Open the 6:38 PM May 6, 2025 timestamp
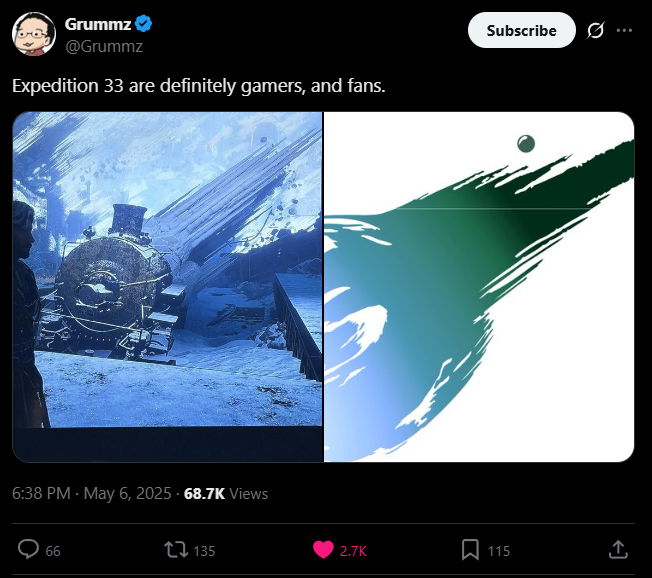Viewport: 652px width, 578px height. [91, 494]
